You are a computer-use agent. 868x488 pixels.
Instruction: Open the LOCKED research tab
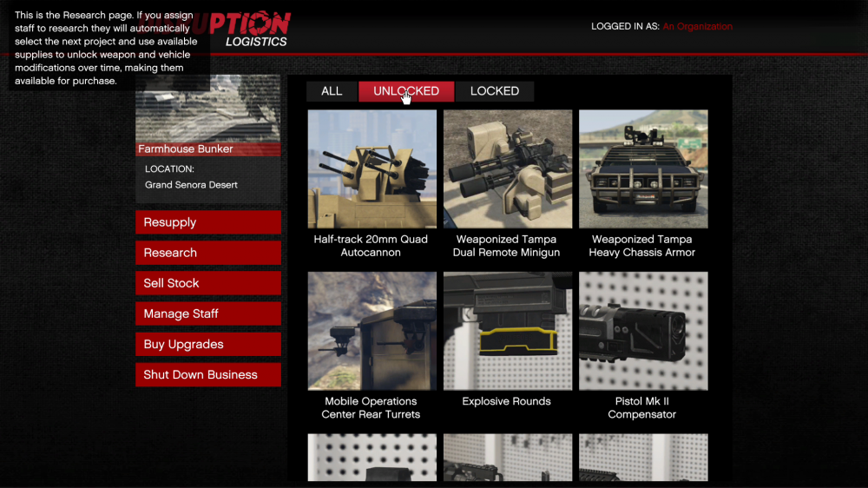coord(495,91)
